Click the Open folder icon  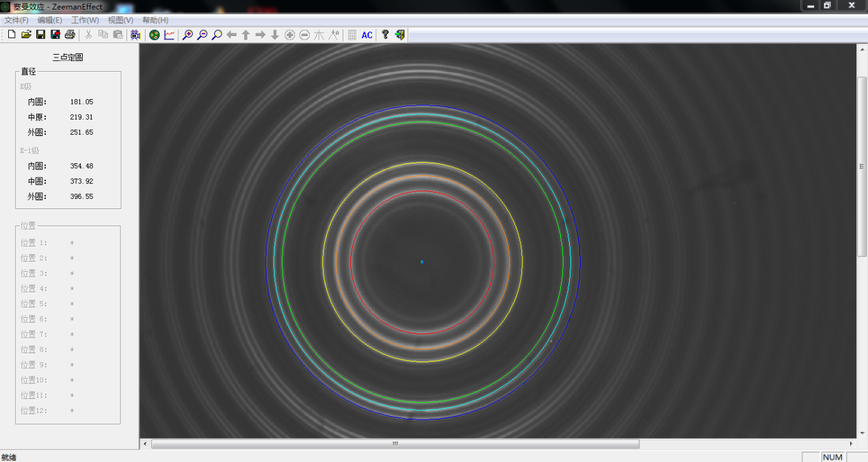click(26, 35)
